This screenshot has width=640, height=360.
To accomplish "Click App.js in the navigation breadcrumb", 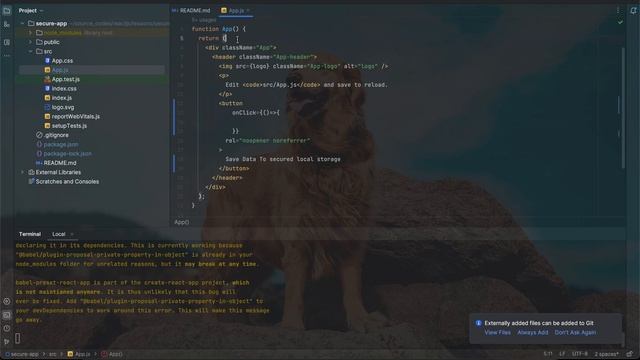I will click(x=79, y=354).
